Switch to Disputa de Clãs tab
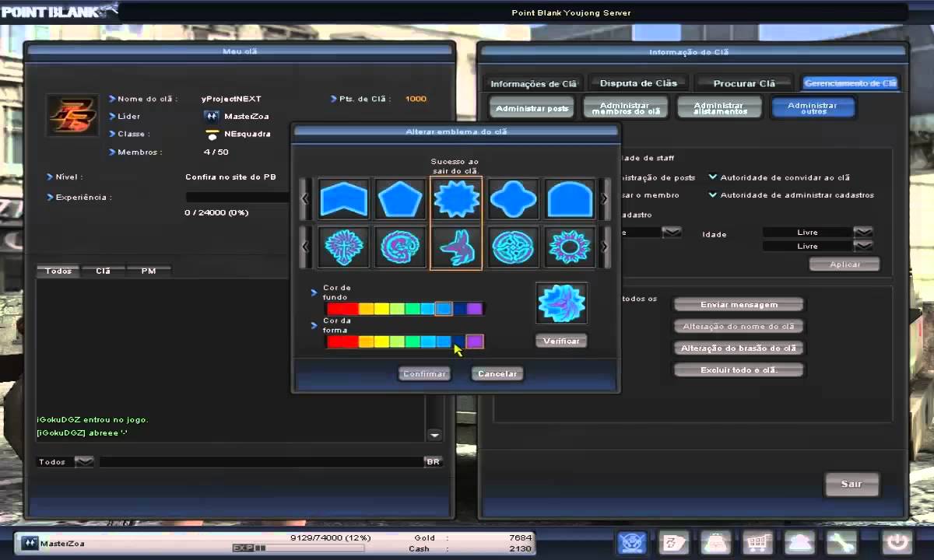 pyautogui.click(x=638, y=82)
